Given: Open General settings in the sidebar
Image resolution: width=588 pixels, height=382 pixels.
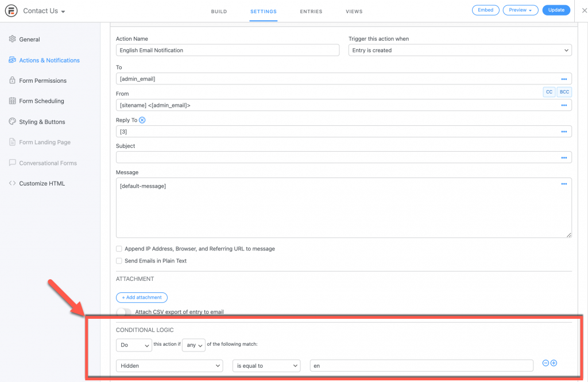Looking at the screenshot, I should [29, 40].
